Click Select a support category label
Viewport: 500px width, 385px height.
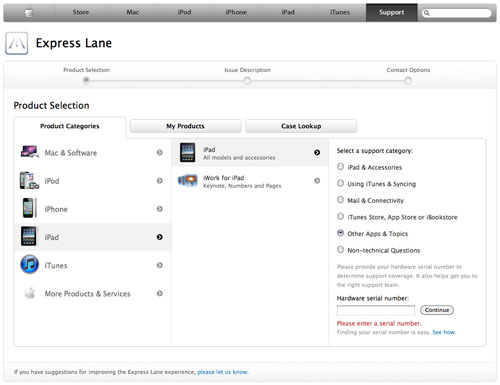coord(374,151)
